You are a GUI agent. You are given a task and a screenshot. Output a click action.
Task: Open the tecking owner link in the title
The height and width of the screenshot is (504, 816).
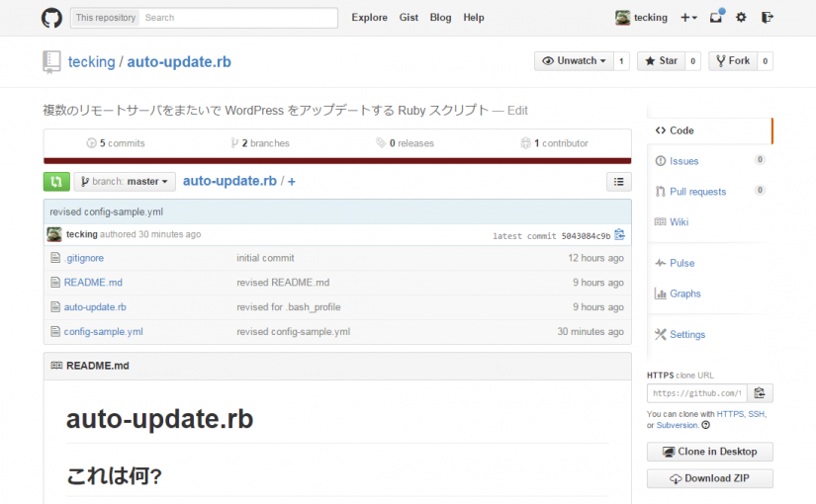point(92,62)
